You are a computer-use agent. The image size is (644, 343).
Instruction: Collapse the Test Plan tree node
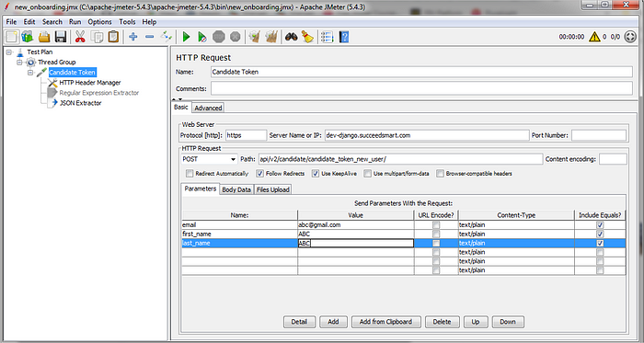pyautogui.click(x=9, y=52)
